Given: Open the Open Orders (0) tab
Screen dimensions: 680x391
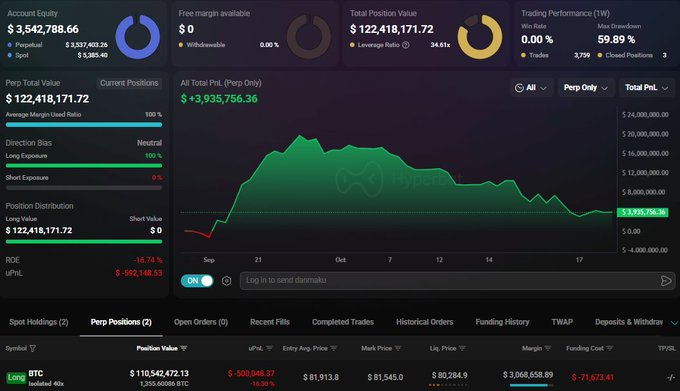Looking at the screenshot, I should 201,322.
